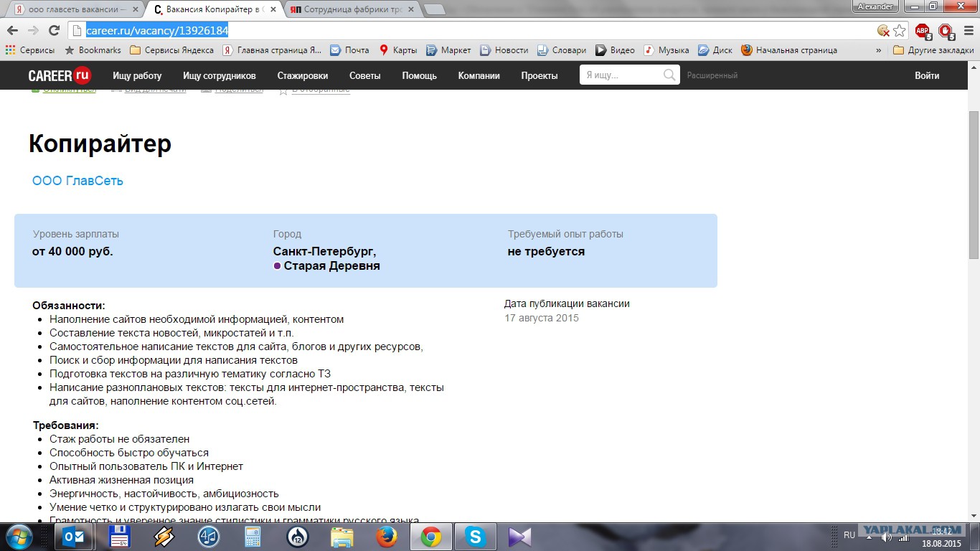The height and width of the screenshot is (551, 980).
Task: Click the search magnifier icon
Action: click(x=670, y=75)
